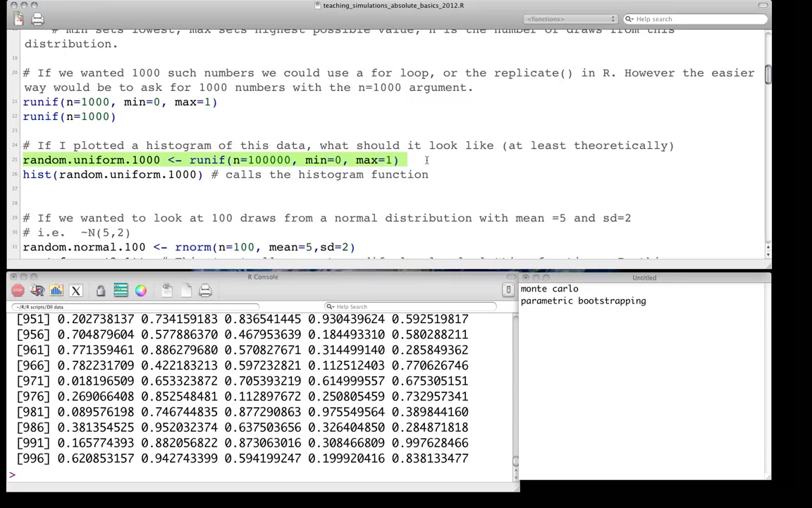Click the teaching_simulations file title text

click(393, 5)
